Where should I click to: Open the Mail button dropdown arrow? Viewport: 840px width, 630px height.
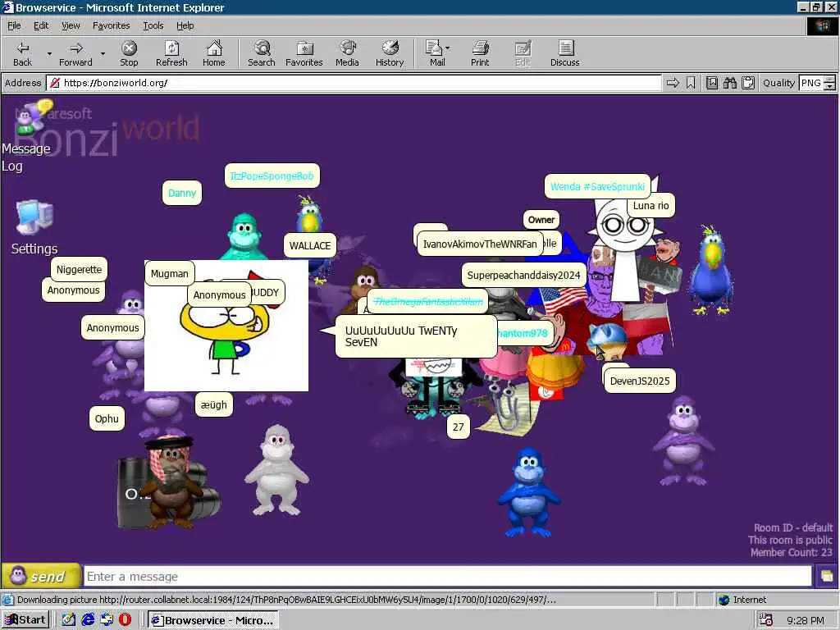(447, 48)
